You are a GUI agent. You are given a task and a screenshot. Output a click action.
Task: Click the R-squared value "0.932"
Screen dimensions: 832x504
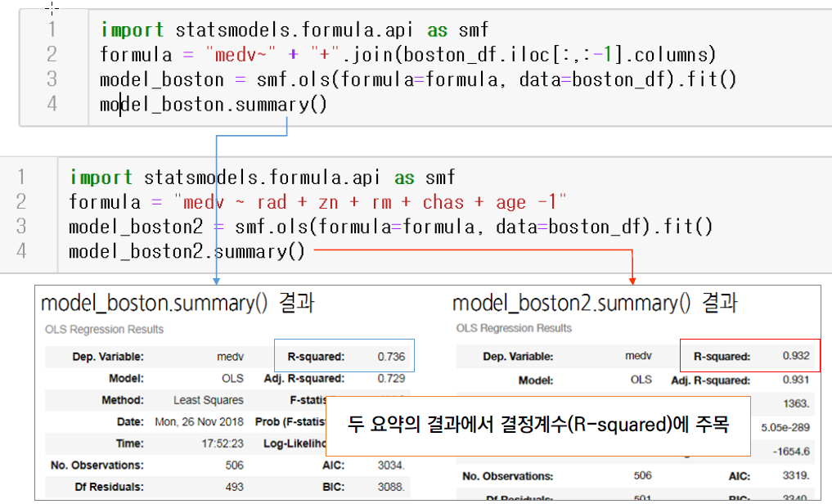point(796,355)
